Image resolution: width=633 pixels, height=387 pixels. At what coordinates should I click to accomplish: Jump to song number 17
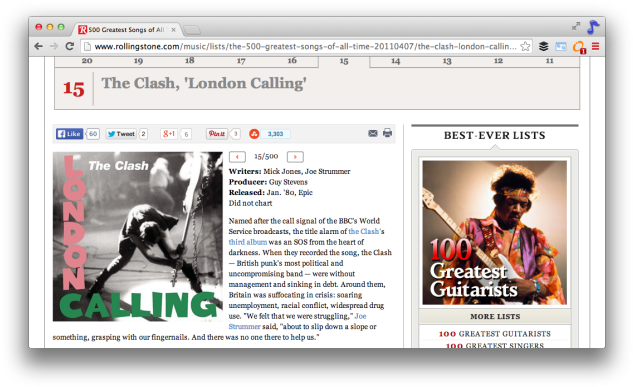[x=241, y=61]
